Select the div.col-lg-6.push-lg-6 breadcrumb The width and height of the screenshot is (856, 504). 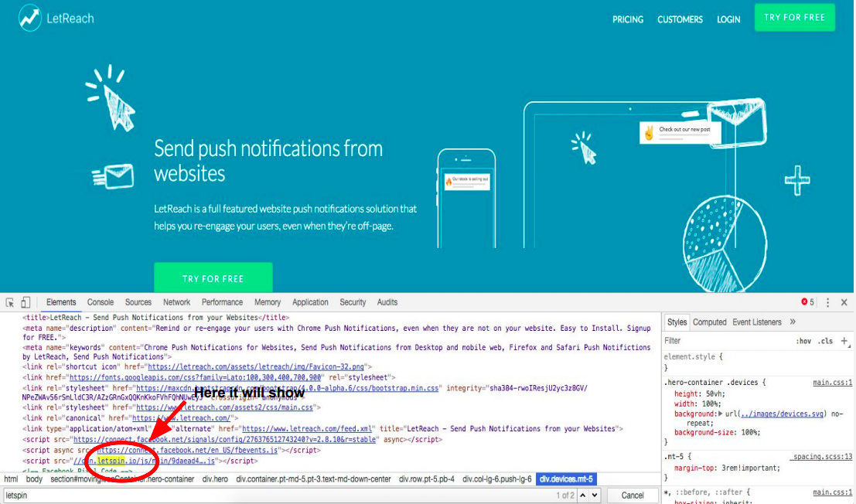(496, 479)
